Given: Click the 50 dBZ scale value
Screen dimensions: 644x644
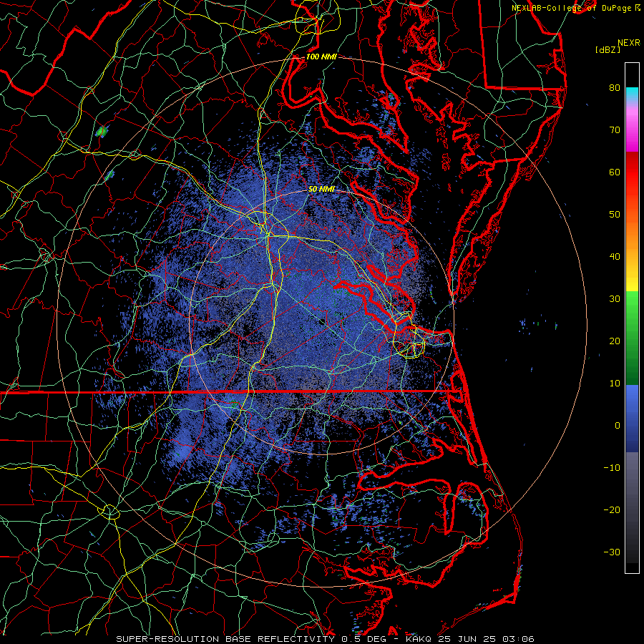Looking at the screenshot, I should 615,215.
